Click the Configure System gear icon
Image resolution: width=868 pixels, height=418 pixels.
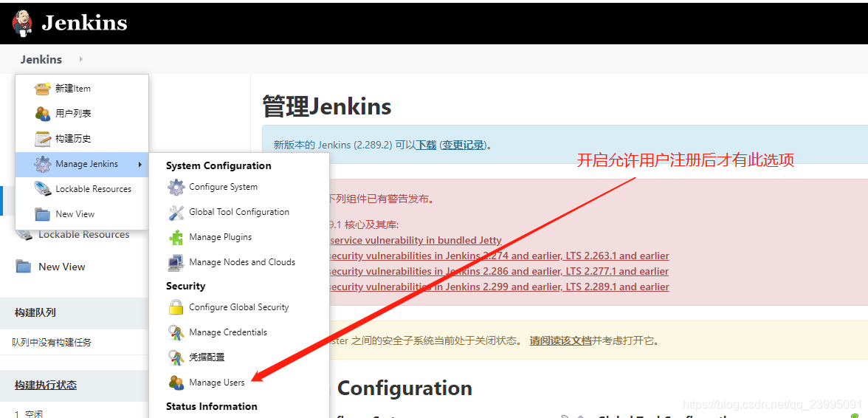click(176, 187)
